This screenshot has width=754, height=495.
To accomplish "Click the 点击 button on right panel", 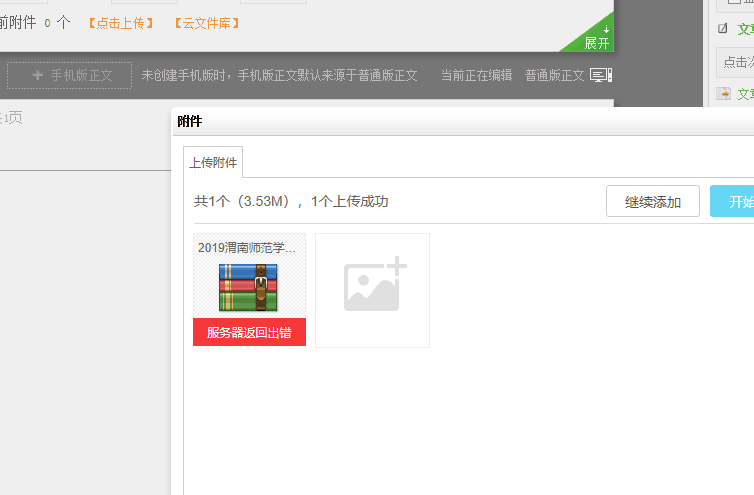I will [x=736, y=62].
